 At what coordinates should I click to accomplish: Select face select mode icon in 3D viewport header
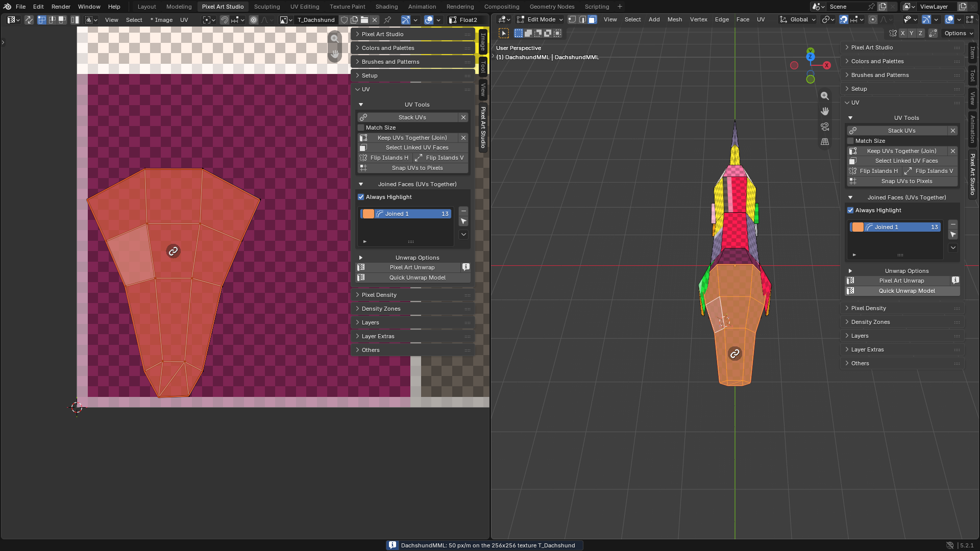pos(592,19)
